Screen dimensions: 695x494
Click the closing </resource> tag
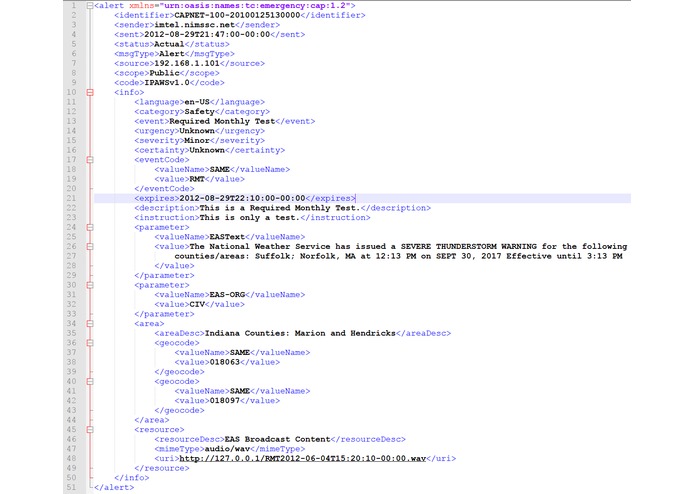(162, 468)
